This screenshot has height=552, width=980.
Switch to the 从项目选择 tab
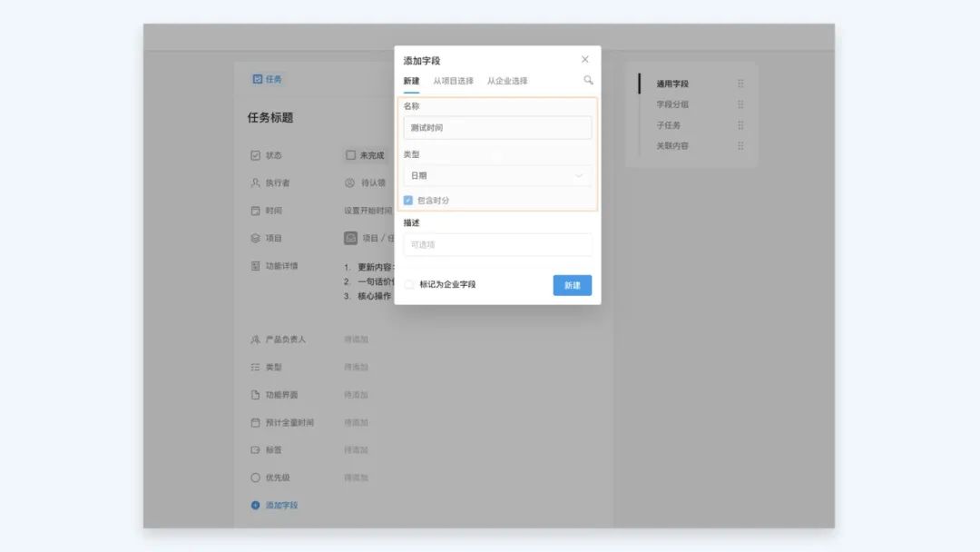(x=453, y=81)
